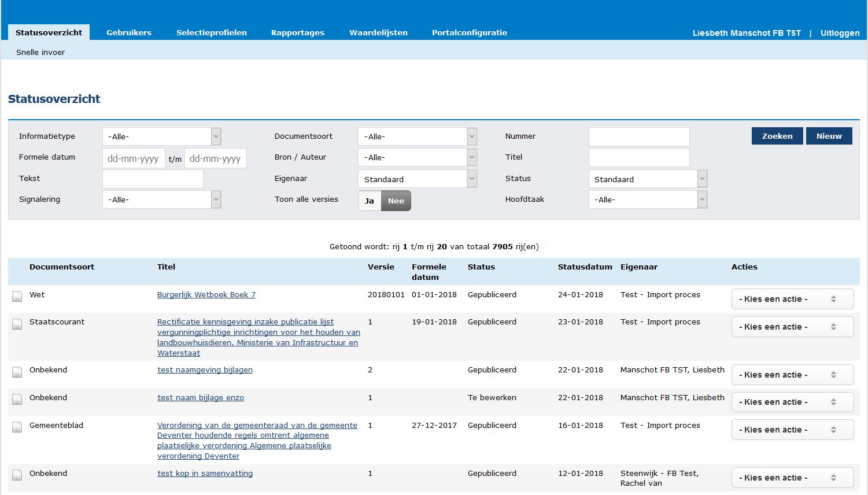This screenshot has height=495, width=868.
Task: Click the Eigenaar column header
Action: [639, 267]
